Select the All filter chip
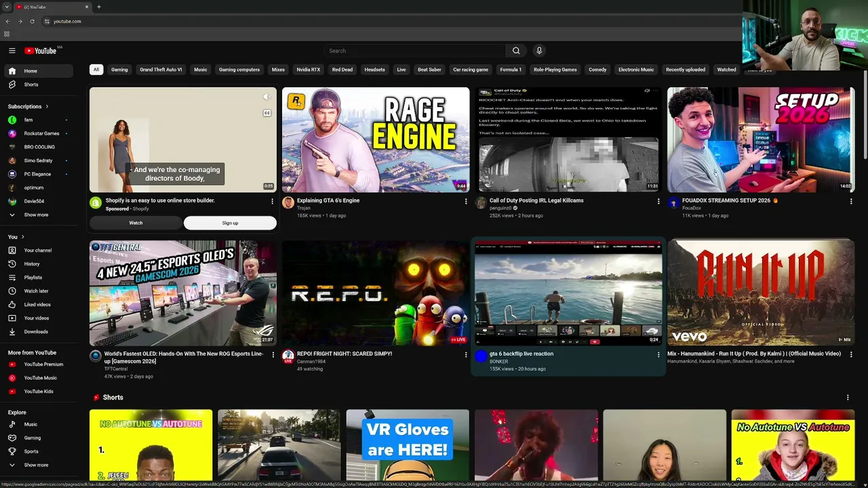The height and width of the screenshot is (488, 868). 96,70
